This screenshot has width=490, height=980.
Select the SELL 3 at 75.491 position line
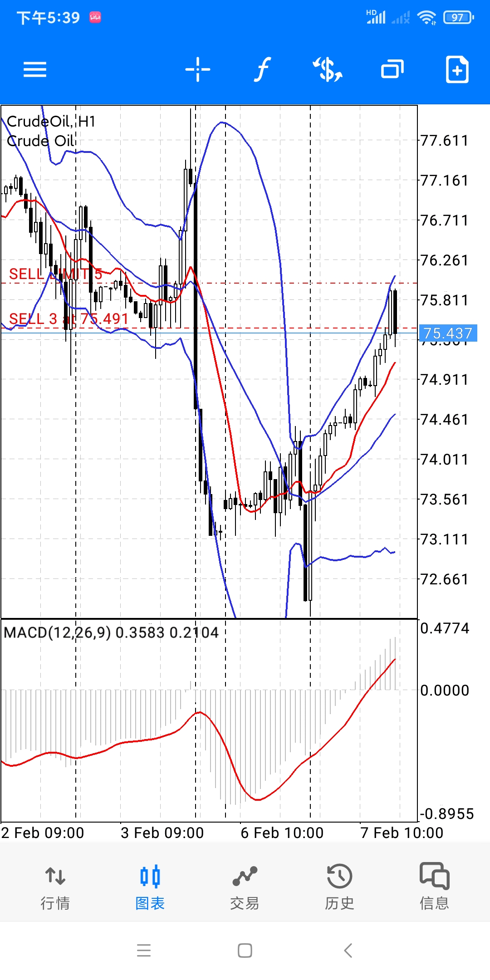(x=69, y=319)
